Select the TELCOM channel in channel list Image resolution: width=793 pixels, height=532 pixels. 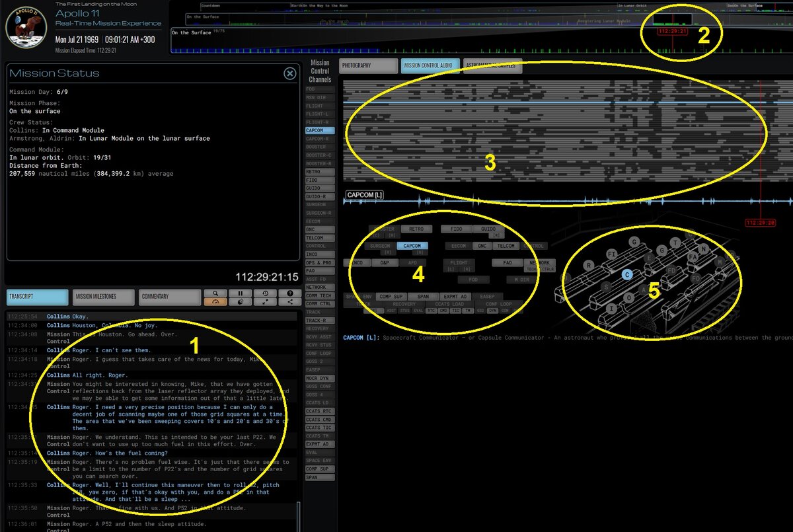(x=320, y=238)
